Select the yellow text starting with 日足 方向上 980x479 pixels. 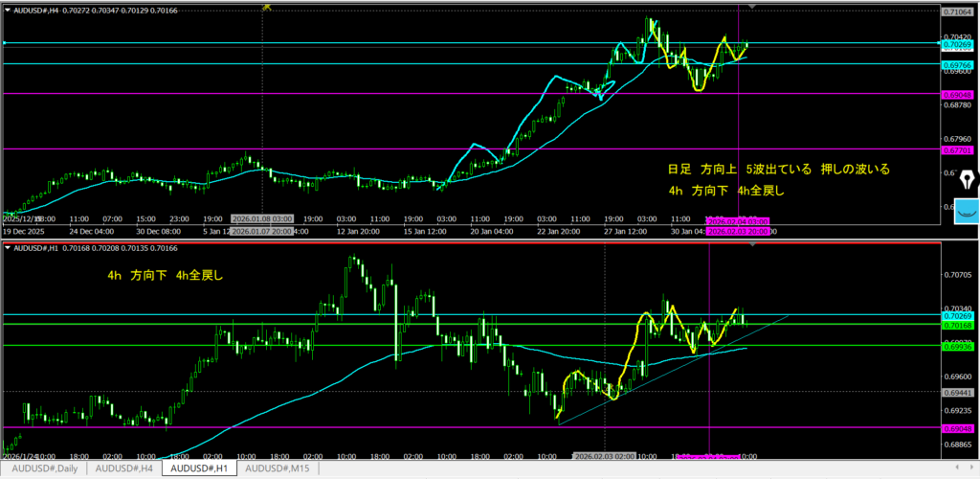(x=778, y=169)
